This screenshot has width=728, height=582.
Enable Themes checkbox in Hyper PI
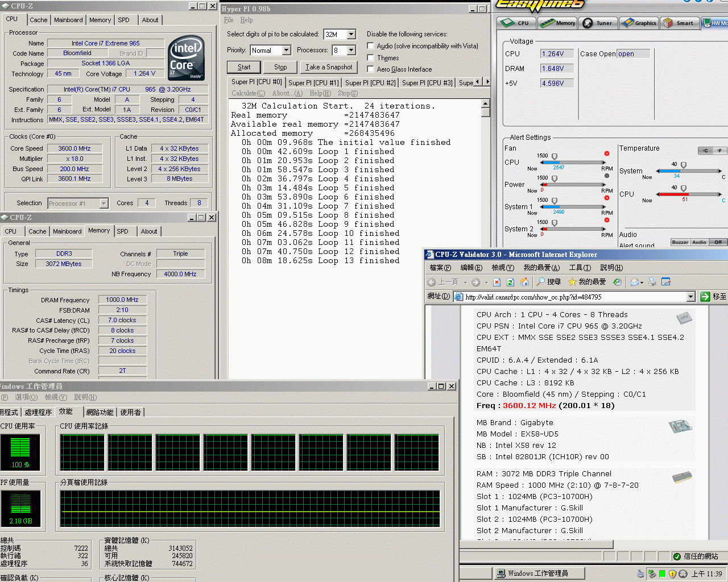(x=370, y=57)
